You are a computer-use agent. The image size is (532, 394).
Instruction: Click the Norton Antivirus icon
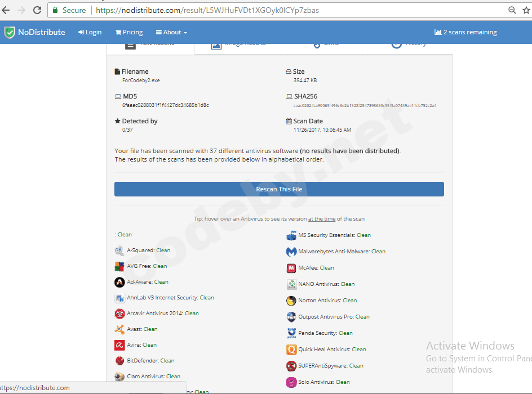pyautogui.click(x=291, y=301)
